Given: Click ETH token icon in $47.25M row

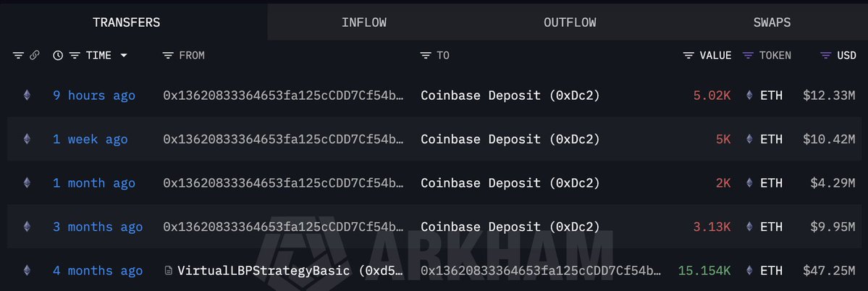Looking at the screenshot, I should click(x=749, y=271).
